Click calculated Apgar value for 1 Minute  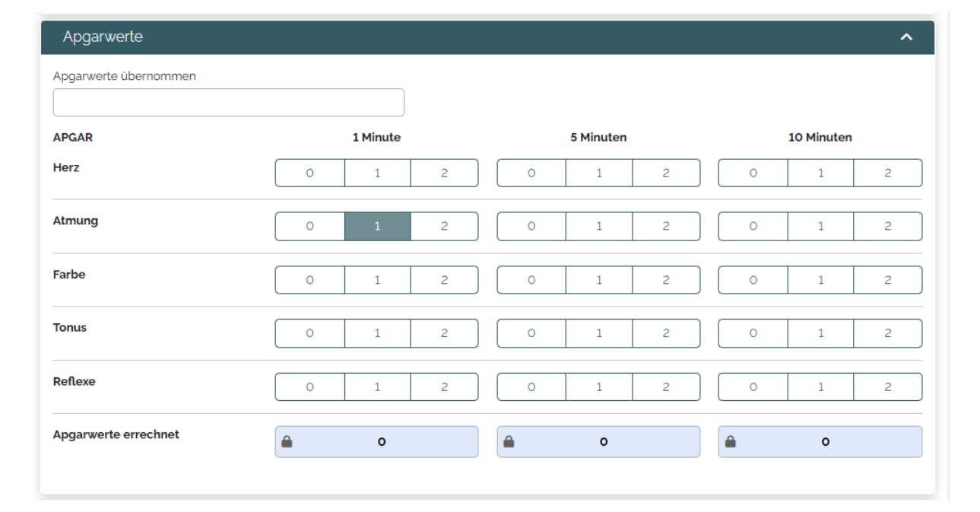coord(382,441)
